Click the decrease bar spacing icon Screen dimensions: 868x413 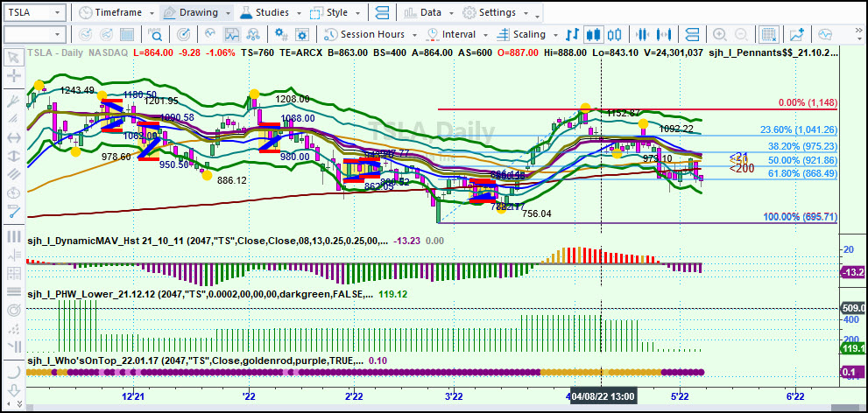pos(642,34)
